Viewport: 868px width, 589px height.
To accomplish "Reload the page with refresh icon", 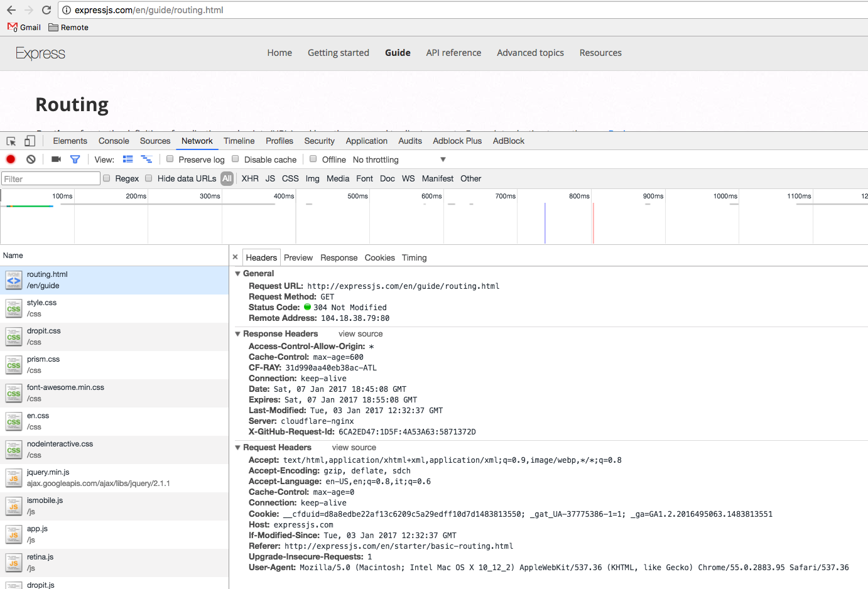I will pos(46,10).
